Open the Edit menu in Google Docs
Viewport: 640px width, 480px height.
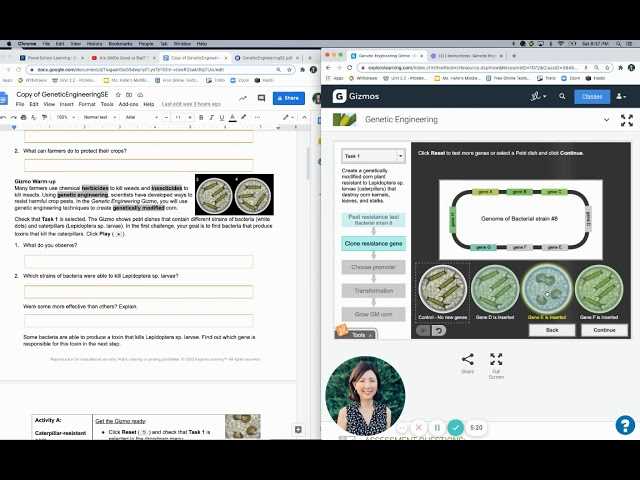[x=34, y=104]
